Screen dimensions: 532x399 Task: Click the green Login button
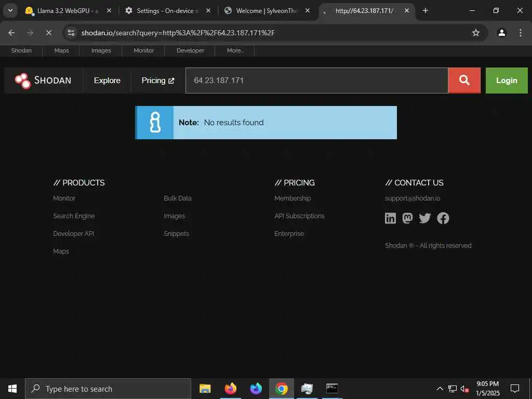pyautogui.click(x=507, y=81)
